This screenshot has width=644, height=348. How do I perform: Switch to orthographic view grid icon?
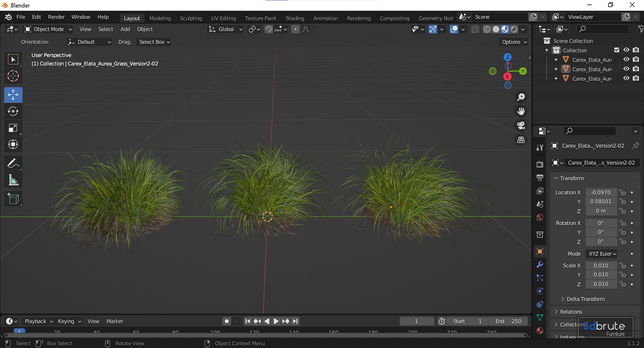click(x=521, y=140)
